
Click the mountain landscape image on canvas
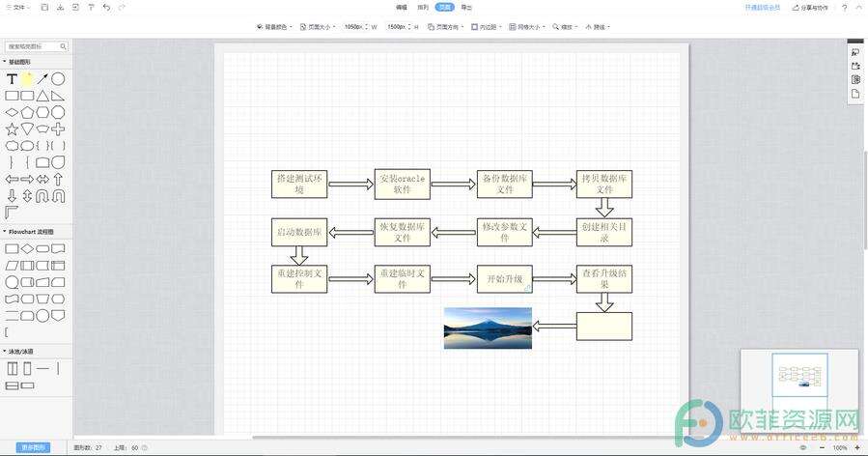[488, 328]
